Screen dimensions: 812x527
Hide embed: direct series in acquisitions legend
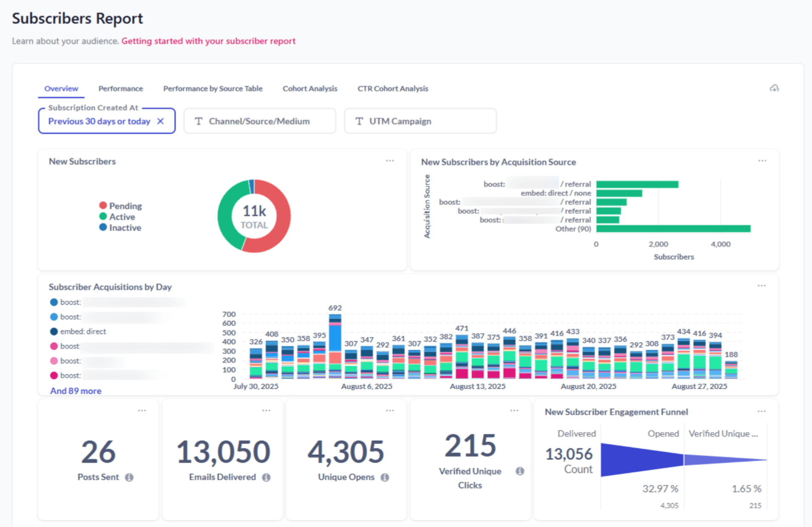[83, 331]
